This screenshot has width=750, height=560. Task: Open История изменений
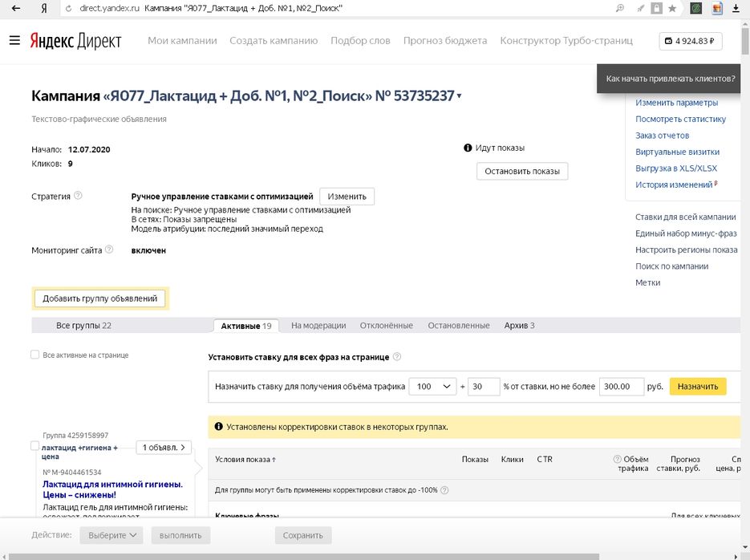click(674, 185)
